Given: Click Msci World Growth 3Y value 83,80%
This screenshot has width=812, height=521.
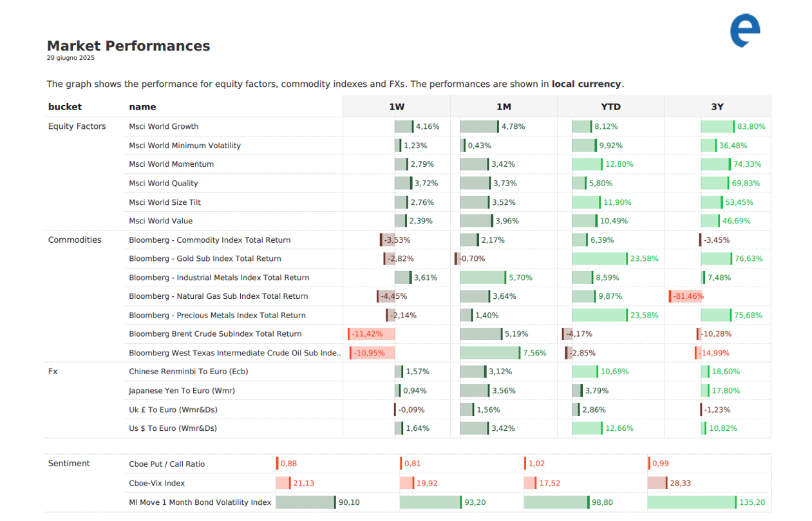Looking at the screenshot, I should (x=751, y=127).
